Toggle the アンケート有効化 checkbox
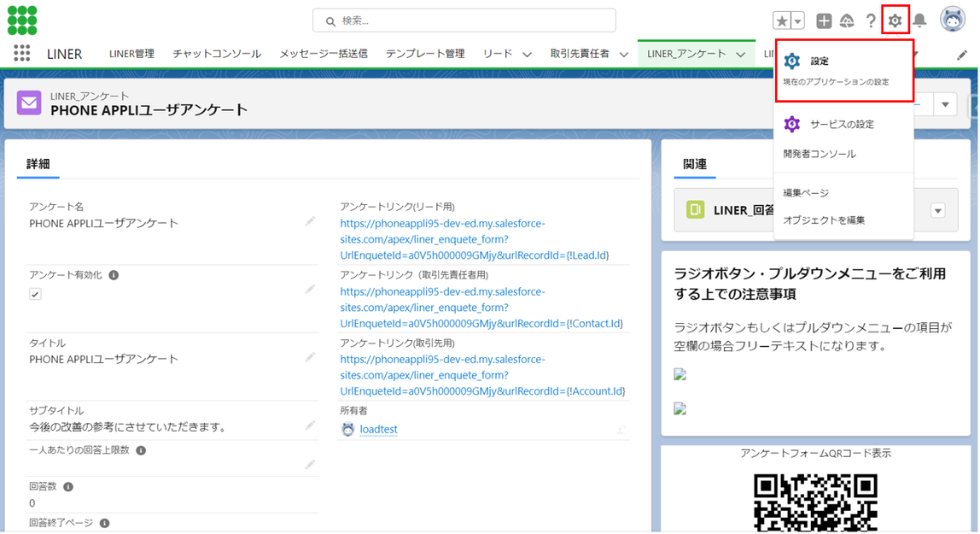This screenshot has width=980, height=534. click(x=35, y=294)
